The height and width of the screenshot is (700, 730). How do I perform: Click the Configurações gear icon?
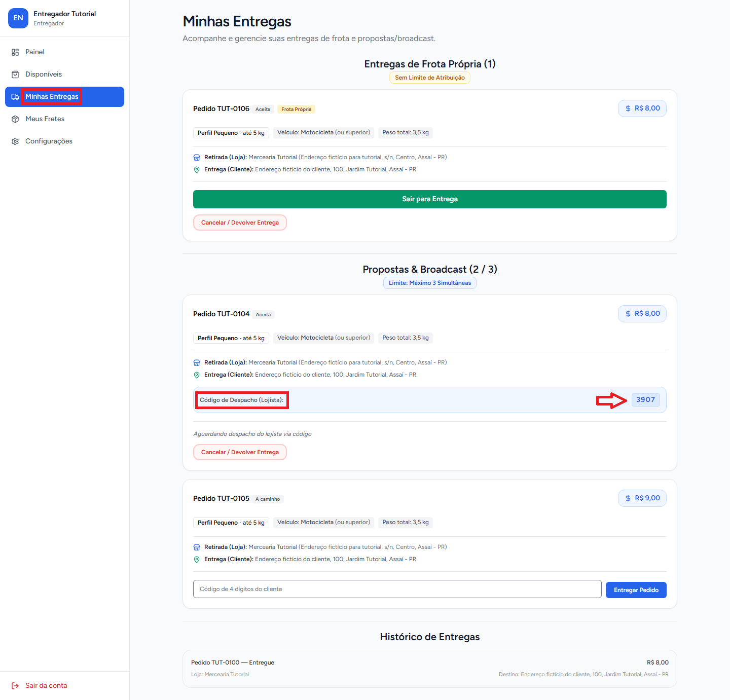pyautogui.click(x=15, y=141)
